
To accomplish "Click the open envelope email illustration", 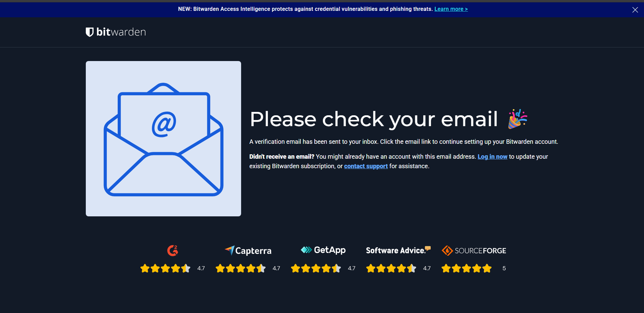I will point(163,139).
